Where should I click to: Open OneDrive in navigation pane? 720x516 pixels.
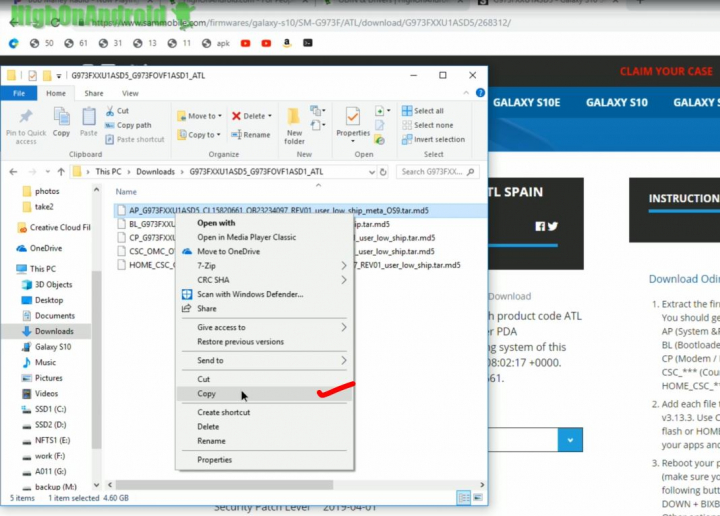click(39, 248)
